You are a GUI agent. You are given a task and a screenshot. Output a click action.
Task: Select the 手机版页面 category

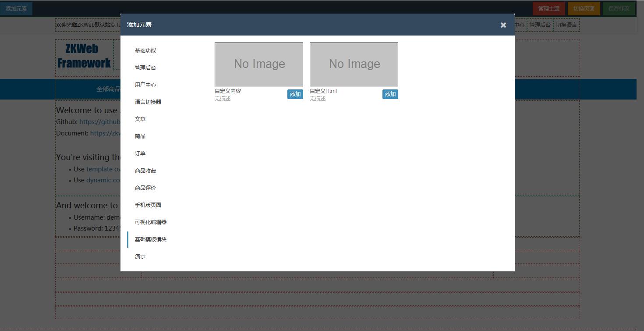click(x=148, y=205)
